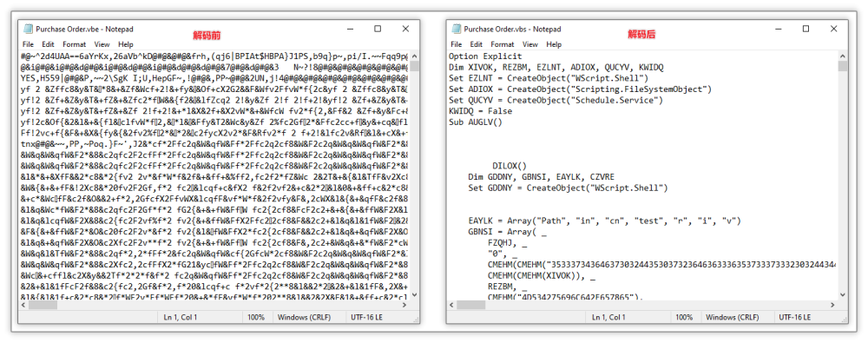Click scroll left arrow in .vbs window
868x343 pixels.
coord(452,306)
